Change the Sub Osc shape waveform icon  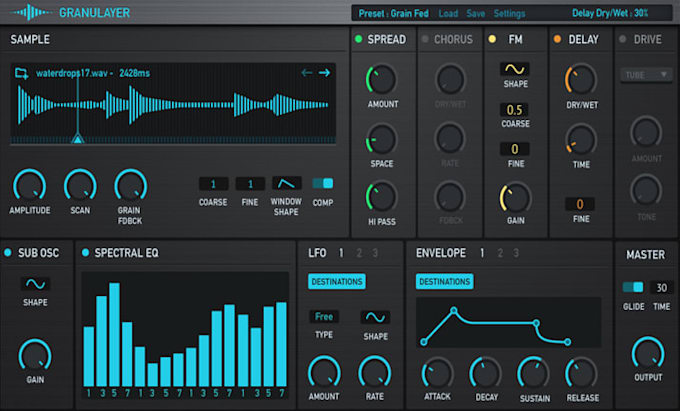tap(35, 284)
